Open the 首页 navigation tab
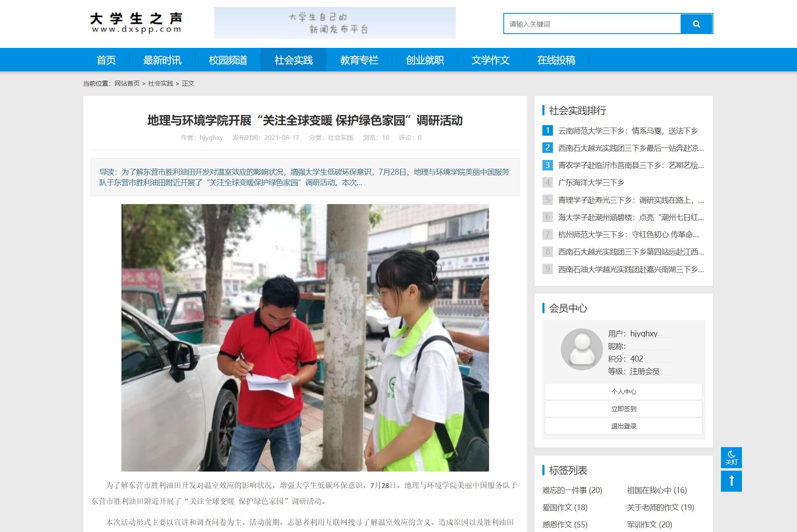797x532 pixels. pyautogui.click(x=106, y=60)
